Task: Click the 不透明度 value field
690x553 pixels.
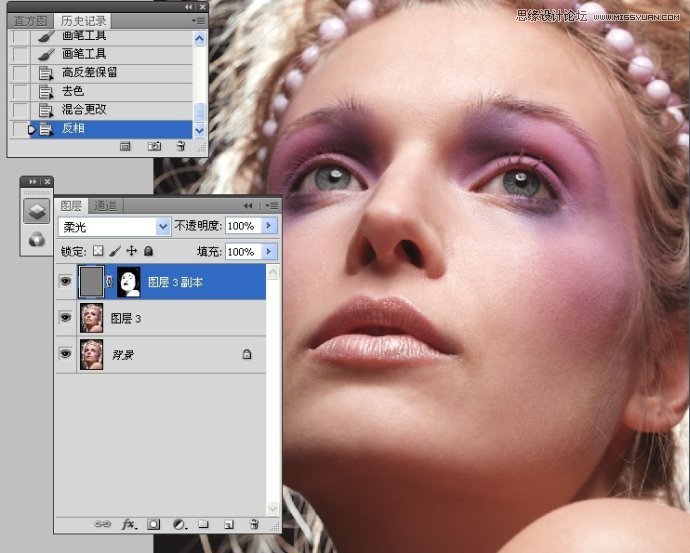Action: 243,226
